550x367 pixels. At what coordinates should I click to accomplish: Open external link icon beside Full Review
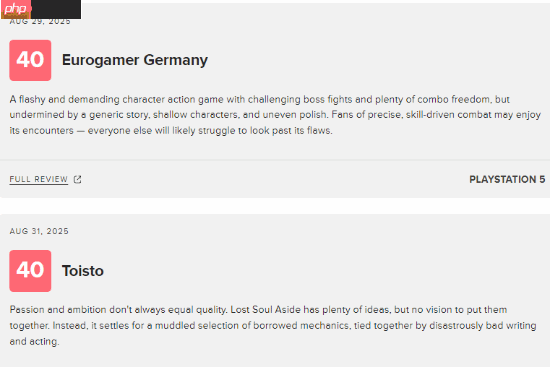click(x=78, y=180)
